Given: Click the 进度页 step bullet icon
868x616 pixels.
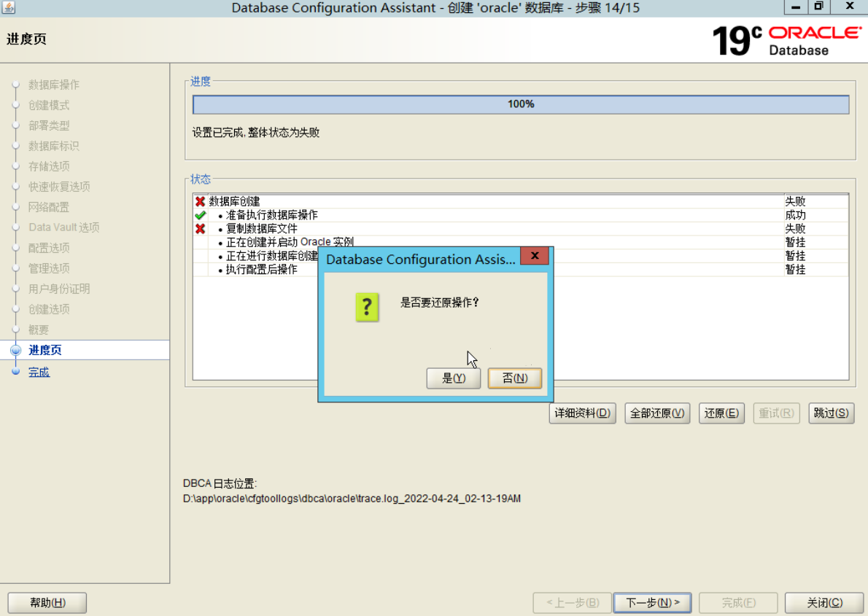Looking at the screenshot, I should 16,351.
